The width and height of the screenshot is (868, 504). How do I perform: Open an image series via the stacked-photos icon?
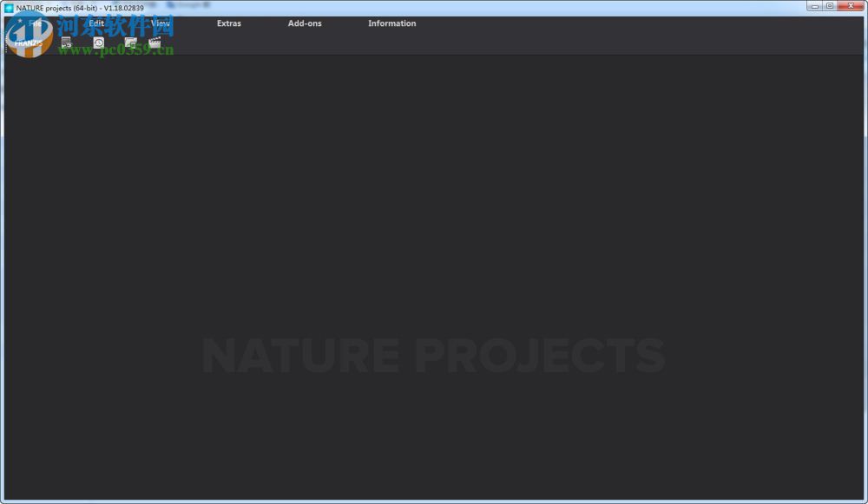pyautogui.click(x=130, y=42)
